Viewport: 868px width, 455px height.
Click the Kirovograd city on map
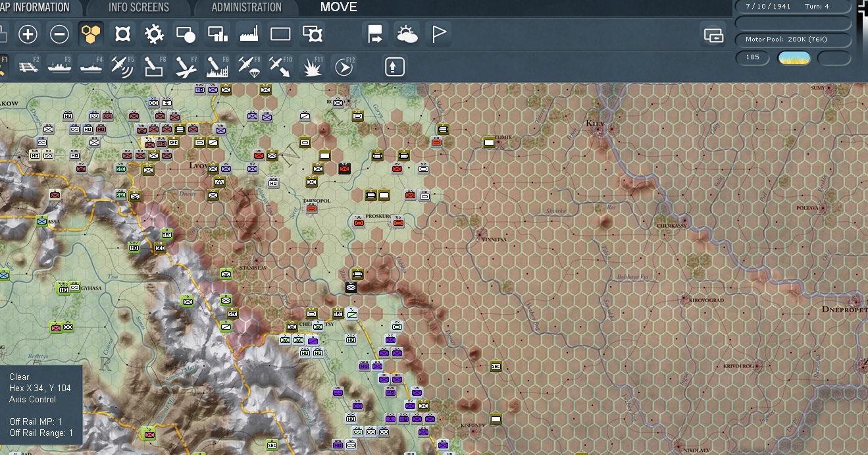click(684, 300)
